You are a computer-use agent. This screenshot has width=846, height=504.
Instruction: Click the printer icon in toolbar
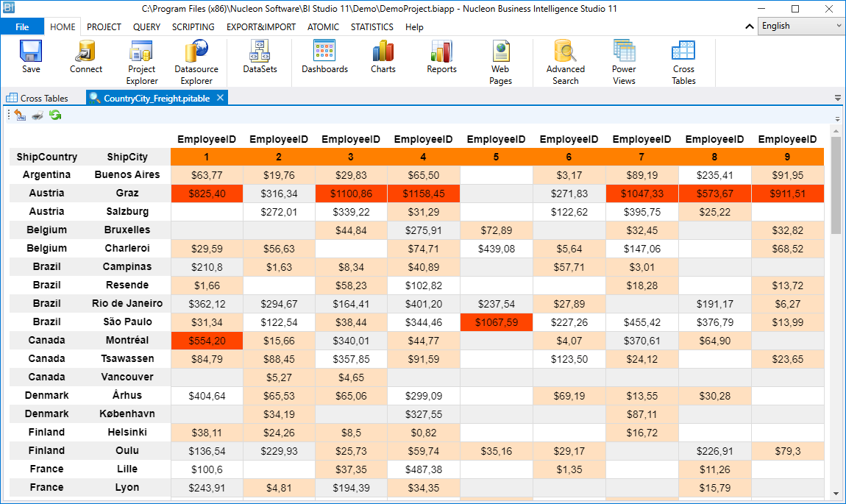(38, 115)
